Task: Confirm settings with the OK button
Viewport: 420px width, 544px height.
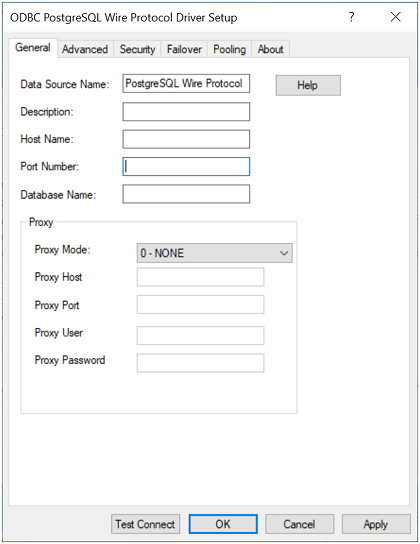Action: [223, 524]
